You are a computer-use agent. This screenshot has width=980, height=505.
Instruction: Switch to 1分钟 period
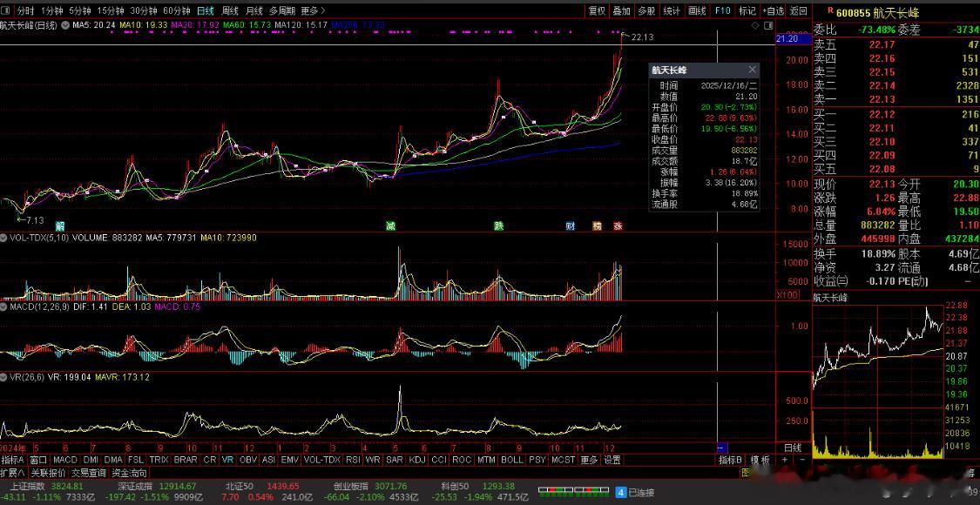pyautogui.click(x=52, y=10)
